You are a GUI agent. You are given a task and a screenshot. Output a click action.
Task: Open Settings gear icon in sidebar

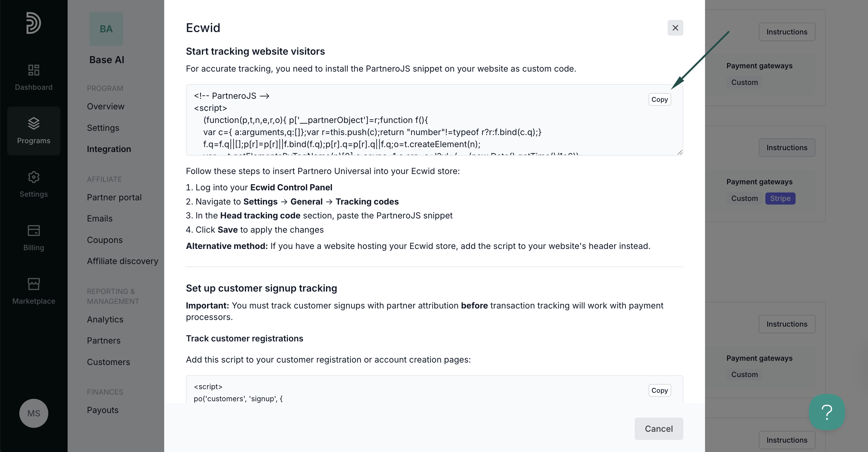click(34, 177)
